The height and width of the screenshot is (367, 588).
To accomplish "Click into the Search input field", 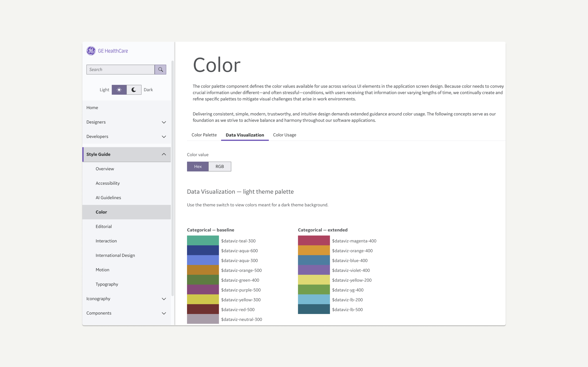I will click(120, 69).
